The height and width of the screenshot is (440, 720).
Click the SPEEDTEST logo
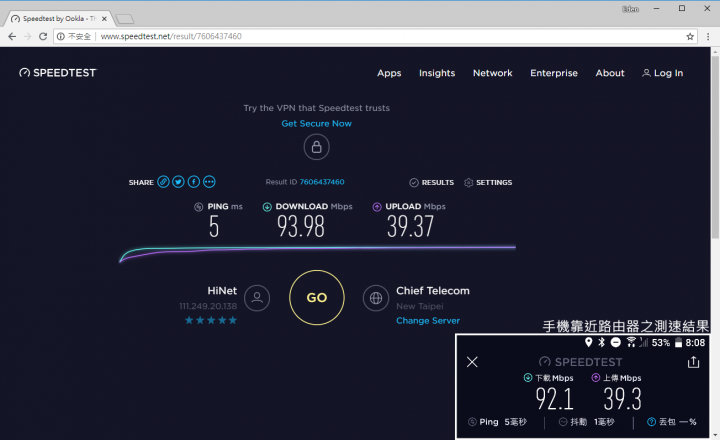[x=58, y=73]
